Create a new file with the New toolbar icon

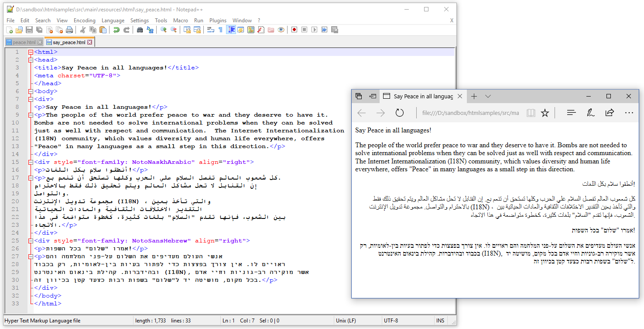point(10,30)
